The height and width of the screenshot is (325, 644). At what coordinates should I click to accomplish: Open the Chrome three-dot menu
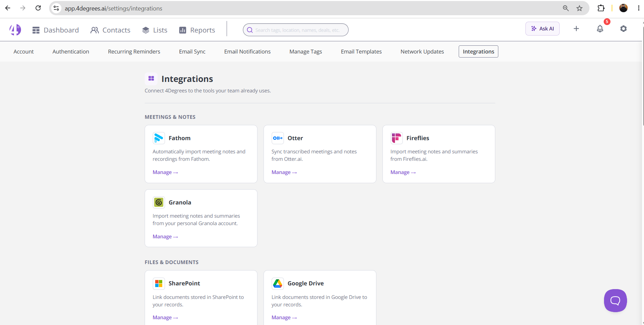coord(639,8)
